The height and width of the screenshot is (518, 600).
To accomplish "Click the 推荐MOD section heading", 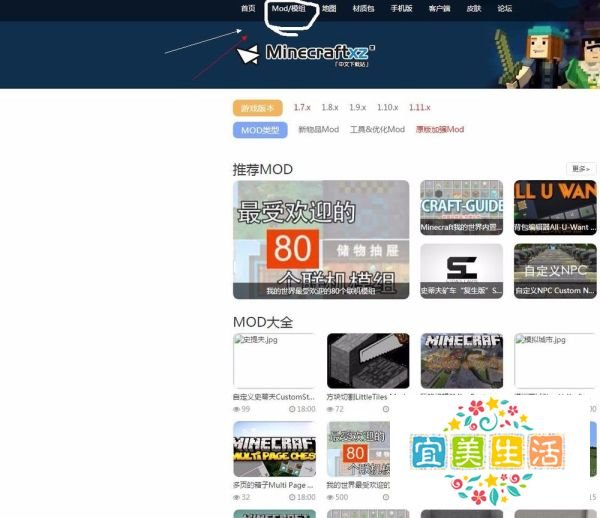I will coord(263,169).
